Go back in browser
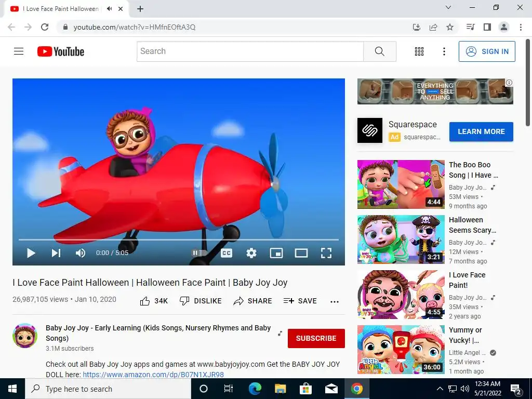The height and width of the screenshot is (399, 532). coord(11,27)
